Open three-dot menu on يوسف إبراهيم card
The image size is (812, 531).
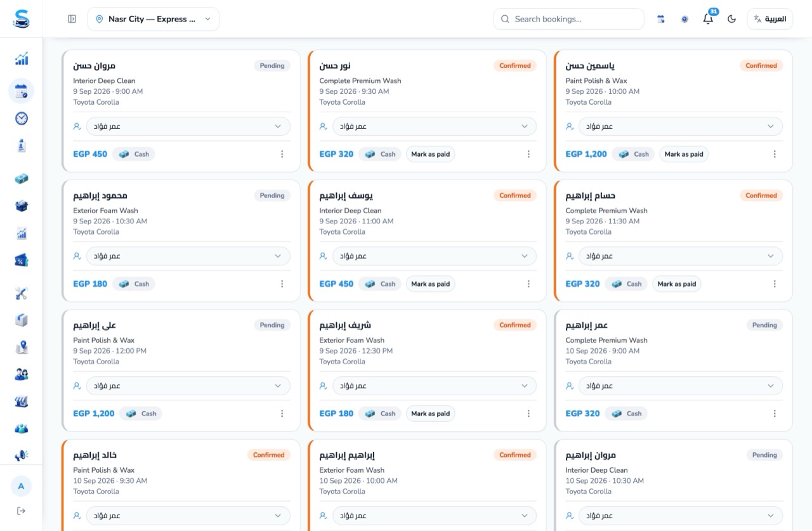(528, 284)
